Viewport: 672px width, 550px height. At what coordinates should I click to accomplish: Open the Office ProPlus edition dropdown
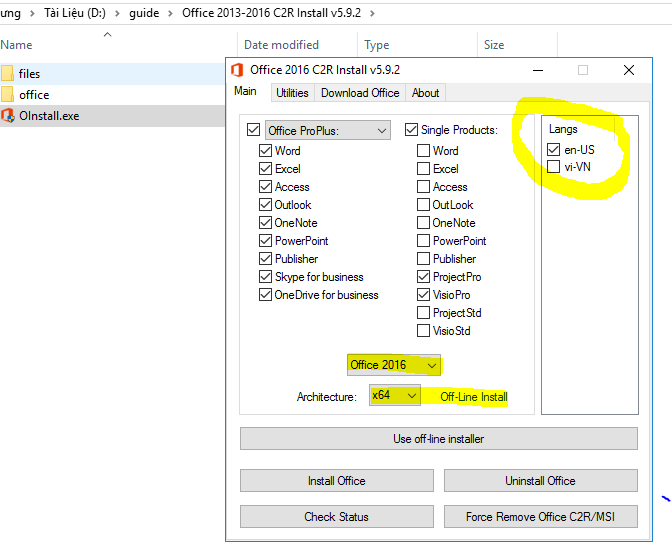(328, 130)
